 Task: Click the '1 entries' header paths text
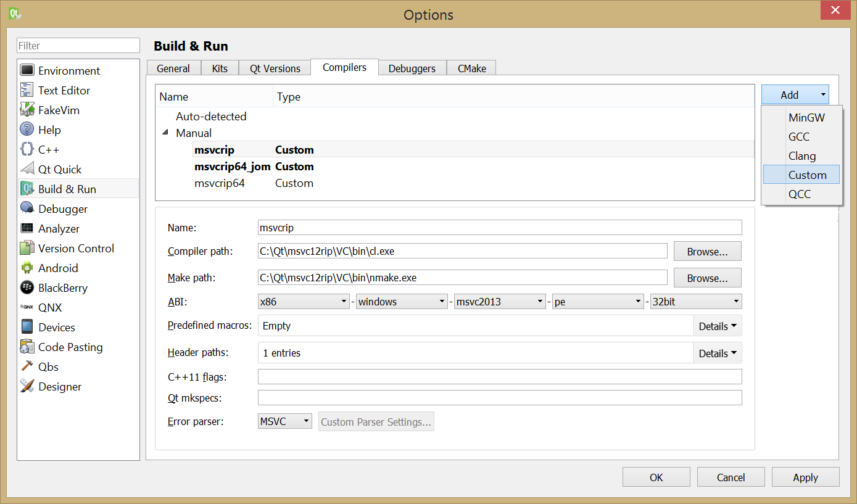tap(281, 353)
